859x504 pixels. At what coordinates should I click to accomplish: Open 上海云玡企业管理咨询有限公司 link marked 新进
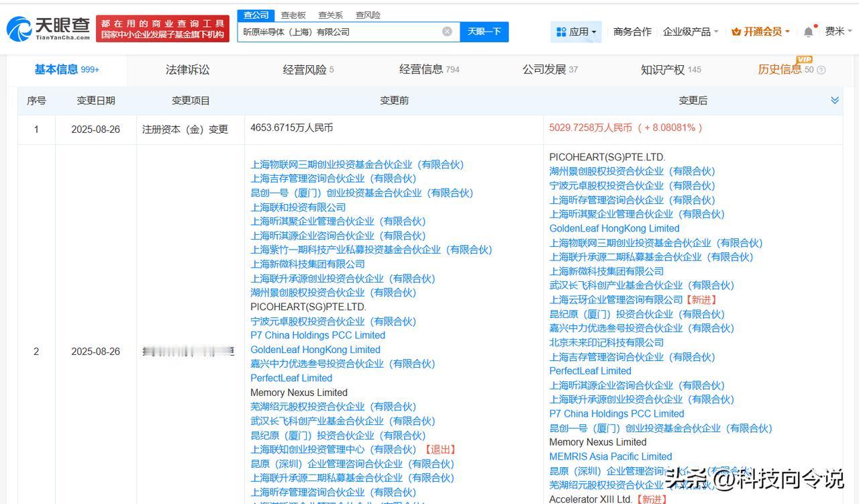(616, 300)
